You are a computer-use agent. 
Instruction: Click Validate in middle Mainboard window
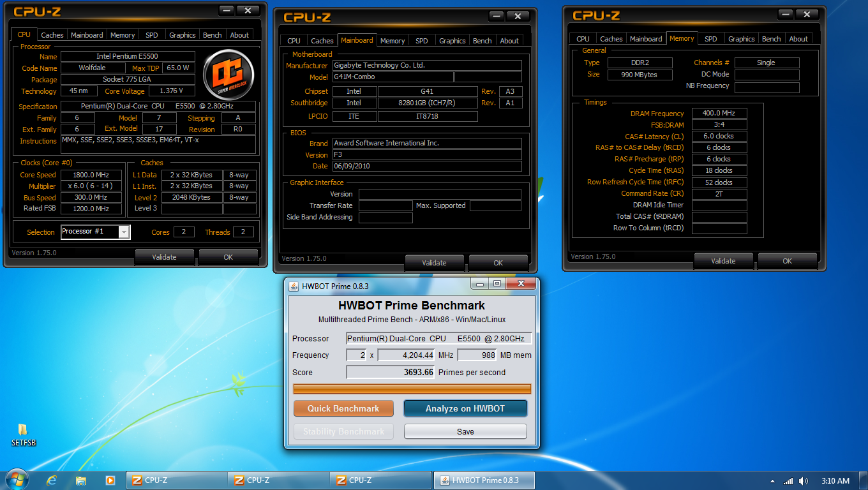pos(434,263)
